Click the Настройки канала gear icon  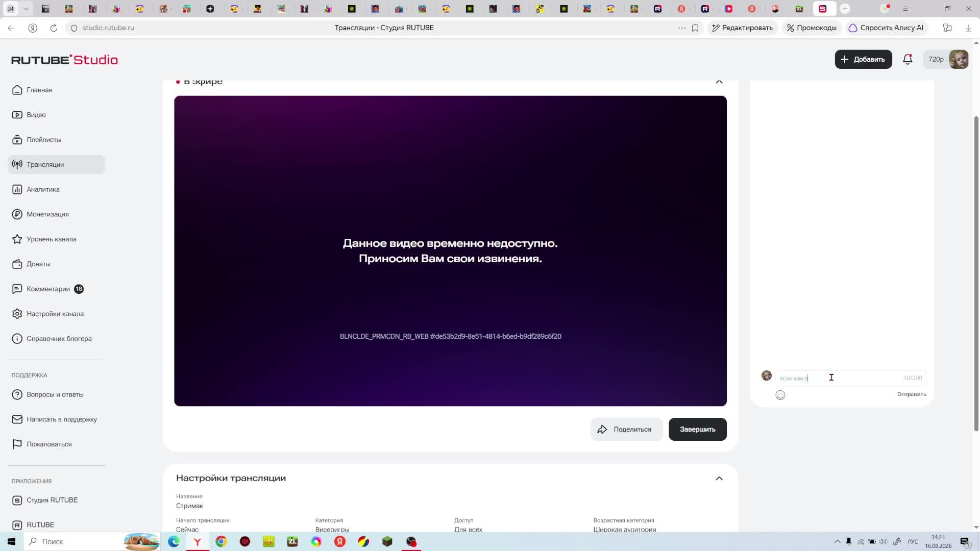[x=17, y=314]
